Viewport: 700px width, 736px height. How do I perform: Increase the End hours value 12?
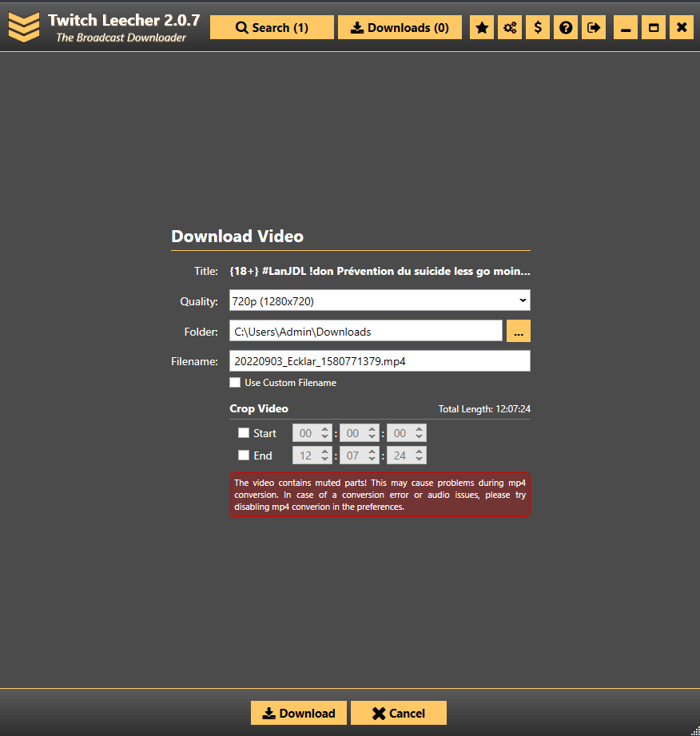coord(325,451)
